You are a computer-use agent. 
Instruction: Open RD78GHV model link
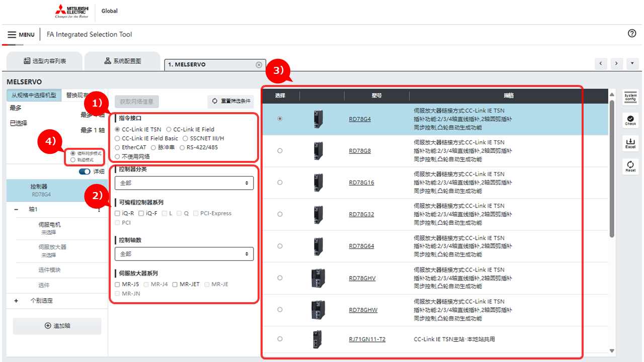[362, 278]
